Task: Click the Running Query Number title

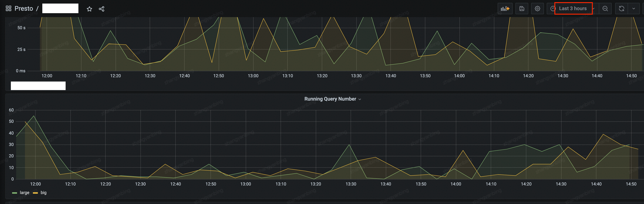Action: (x=330, y=99)
